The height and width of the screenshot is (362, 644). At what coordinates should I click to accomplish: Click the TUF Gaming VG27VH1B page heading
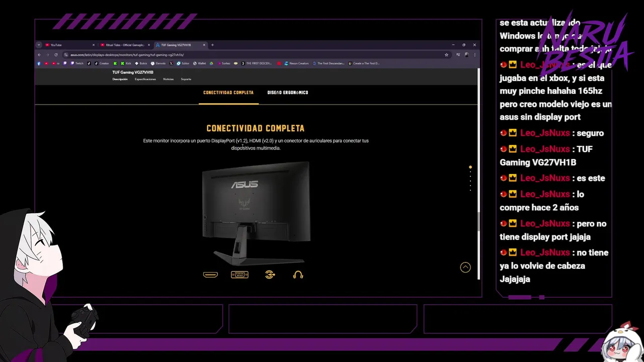coord(133,72)
